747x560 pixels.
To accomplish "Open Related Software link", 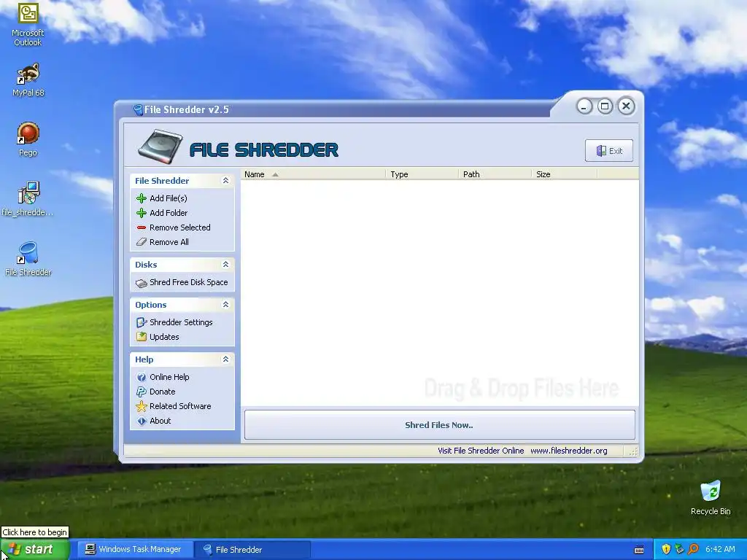I will pyautogui.click(x=180, y=406).
